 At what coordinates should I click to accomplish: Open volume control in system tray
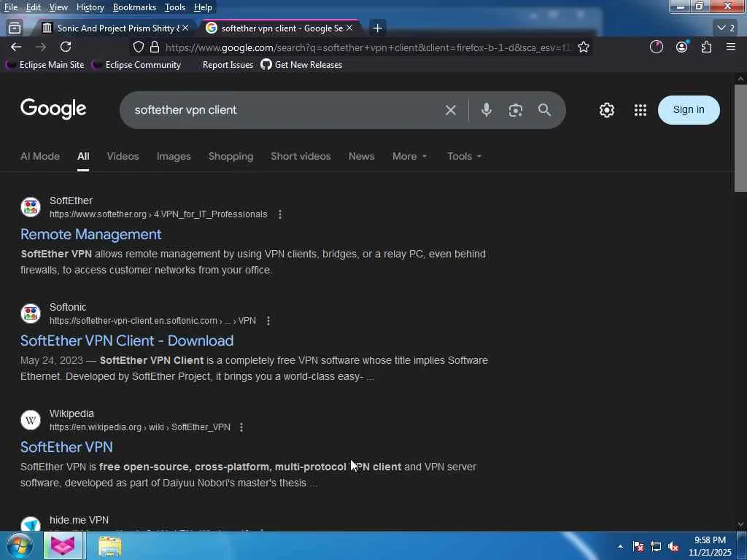click(673, 547)
